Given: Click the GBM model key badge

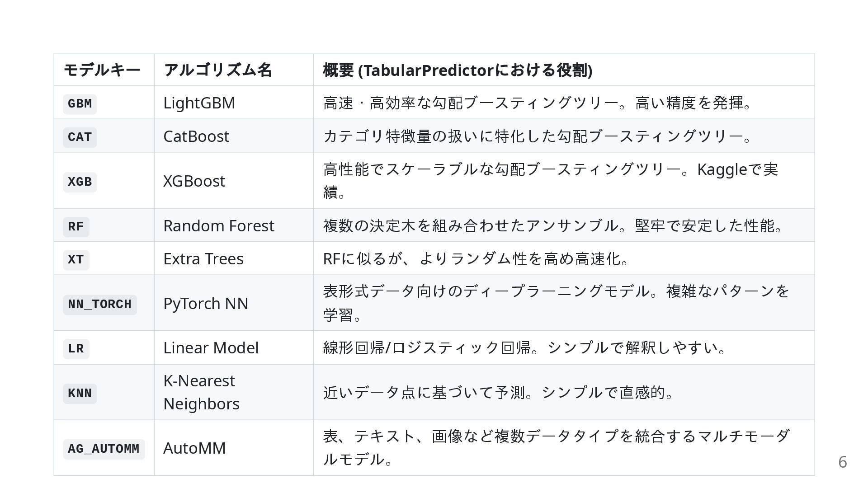Looking at the screenshot, I should coord(80,104).
